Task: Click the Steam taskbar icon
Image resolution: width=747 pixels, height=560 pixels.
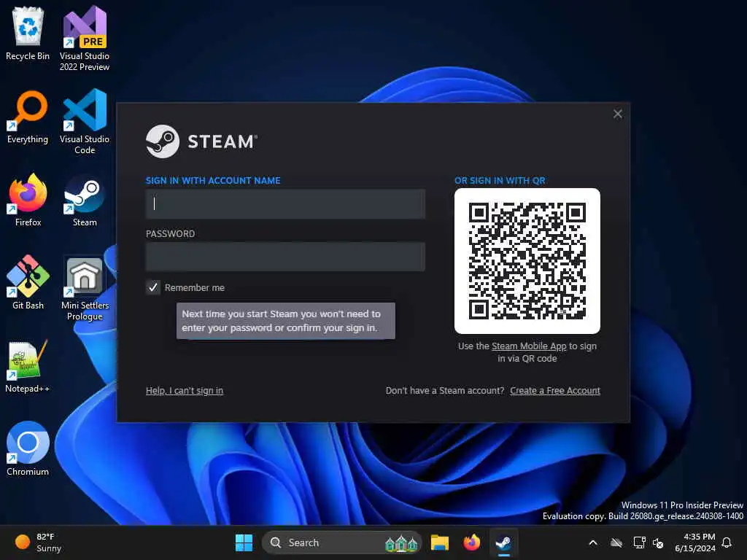Action: tap(503, 542)
